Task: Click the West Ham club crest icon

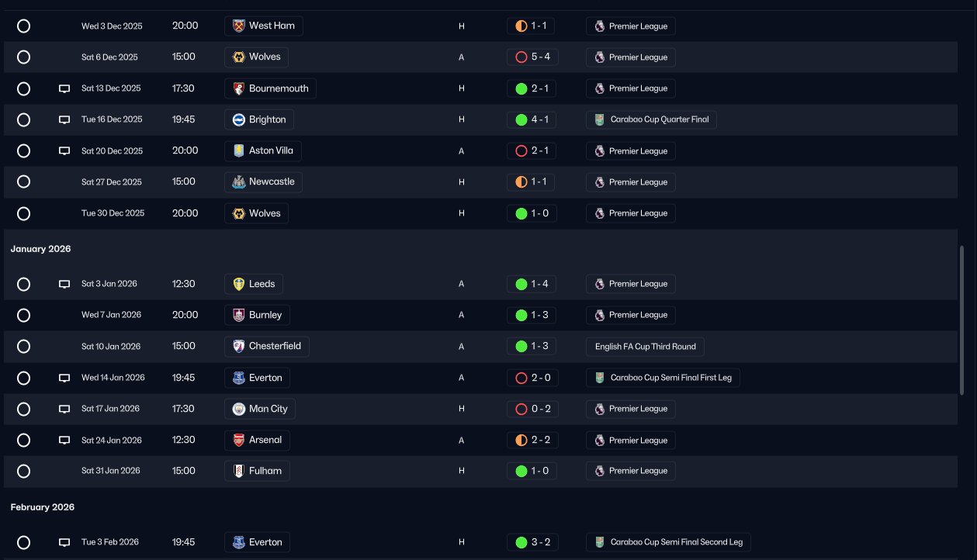Action: click(239, 26)
